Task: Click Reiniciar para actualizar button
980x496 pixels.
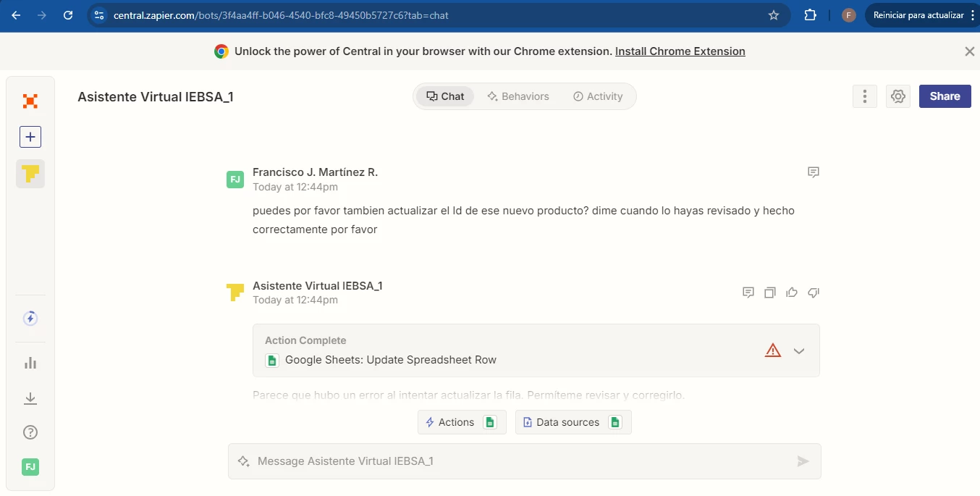Action: (x=923, y=15)
